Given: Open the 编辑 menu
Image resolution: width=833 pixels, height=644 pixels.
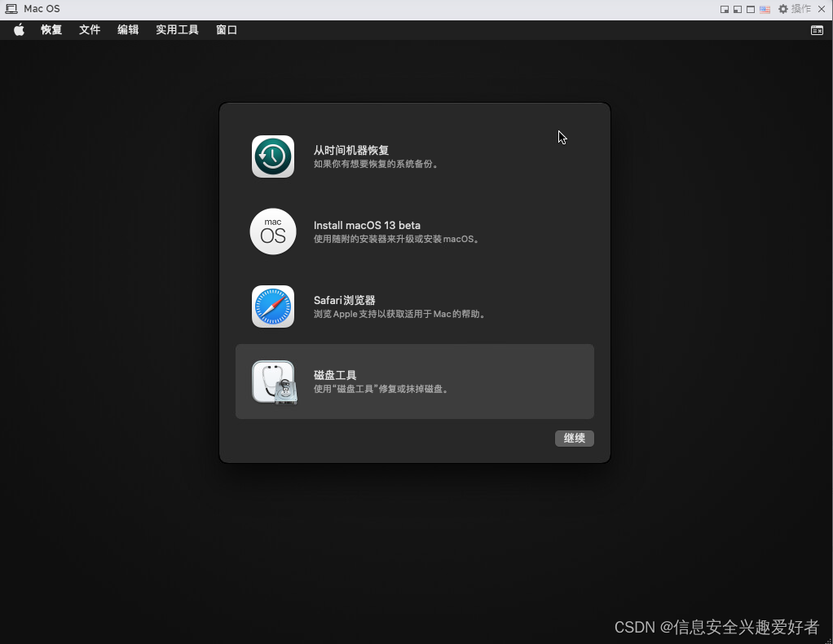Looking at the screenshot, I should click(127, 30).
